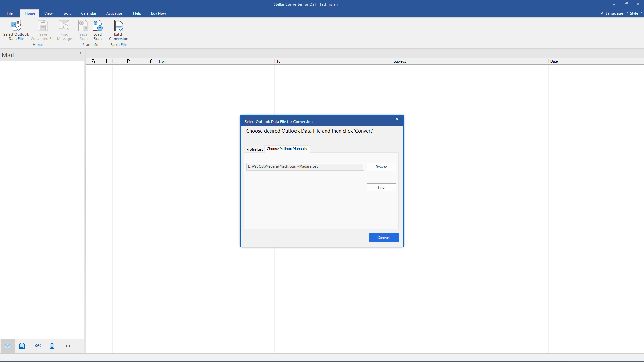This screenshot has width=644, height=362.
Task: Click the Browse button
Action: point(381,167)
